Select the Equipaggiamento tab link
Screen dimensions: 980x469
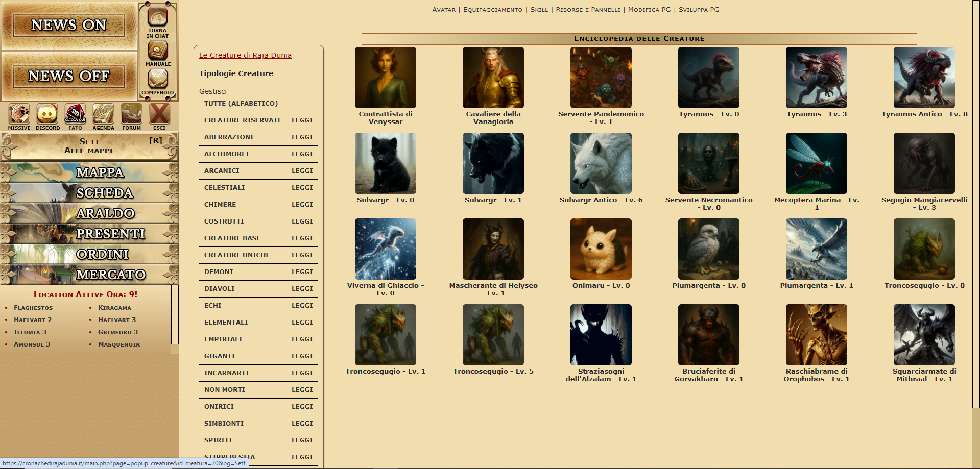click(492, 10)
